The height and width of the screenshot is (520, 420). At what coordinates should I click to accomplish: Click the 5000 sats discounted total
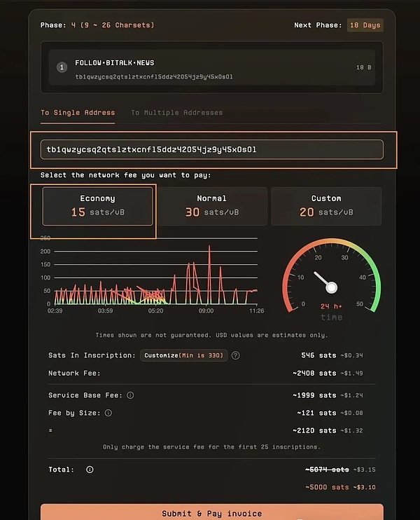pyautogui.click(x=327, y=487)
